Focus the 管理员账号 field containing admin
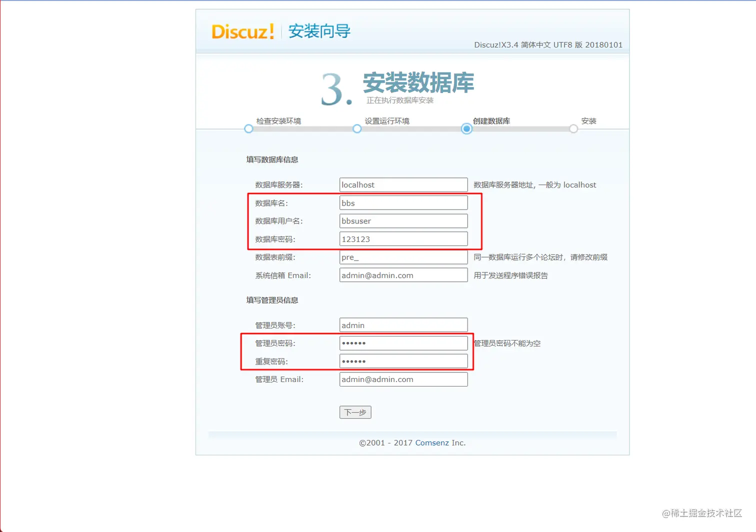 [x=403, y=325]
